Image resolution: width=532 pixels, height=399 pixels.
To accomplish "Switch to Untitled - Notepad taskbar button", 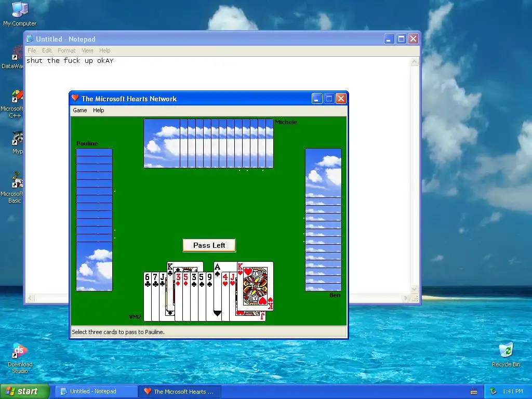I will pos(96,392).
